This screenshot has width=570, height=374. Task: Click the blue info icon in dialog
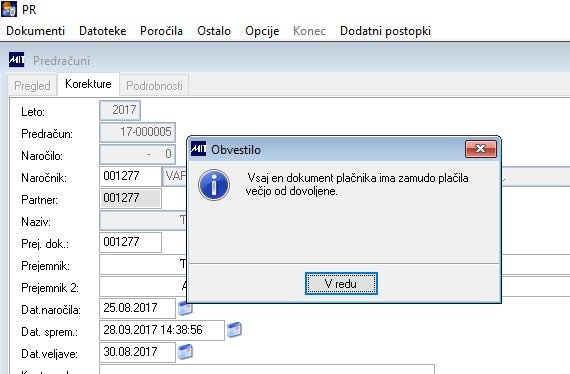(214, 185)
